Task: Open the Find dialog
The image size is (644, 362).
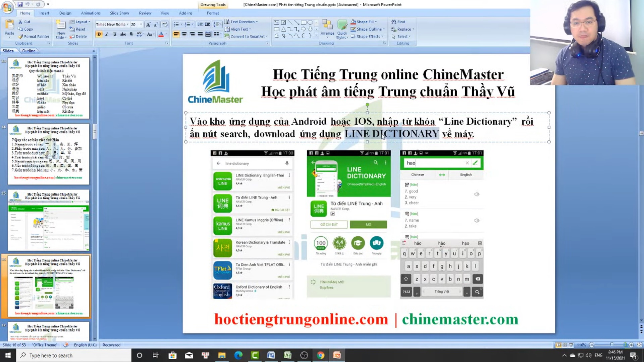Action: (x=399, y=21)
